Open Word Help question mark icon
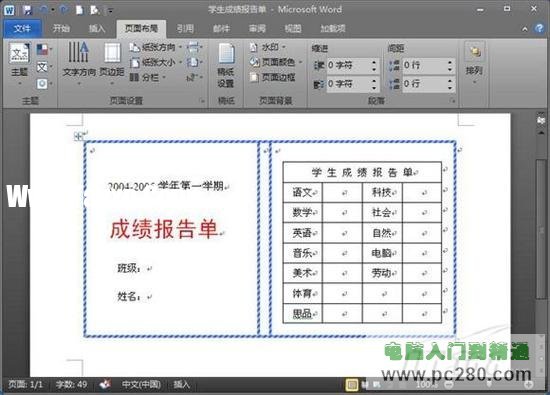550x395 pixels. [x=539, y=28]
